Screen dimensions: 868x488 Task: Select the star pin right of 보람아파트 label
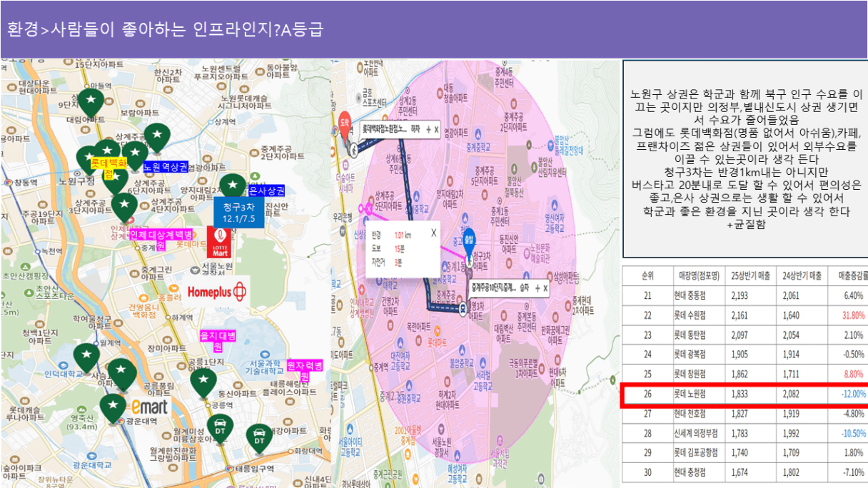156,136
